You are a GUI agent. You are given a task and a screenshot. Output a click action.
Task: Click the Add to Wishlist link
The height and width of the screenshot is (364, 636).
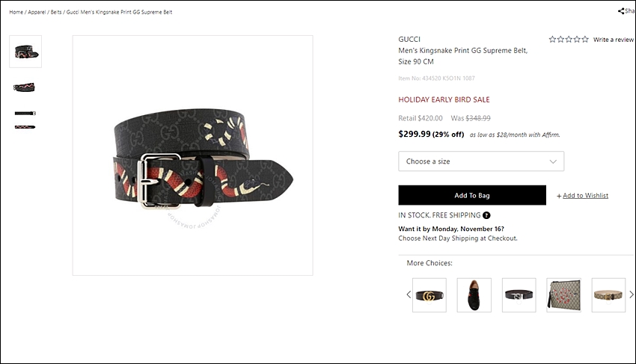click(585, 195)
